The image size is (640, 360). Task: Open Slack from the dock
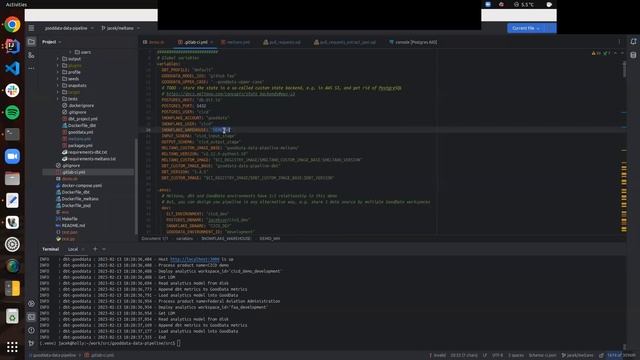[12, 90]
